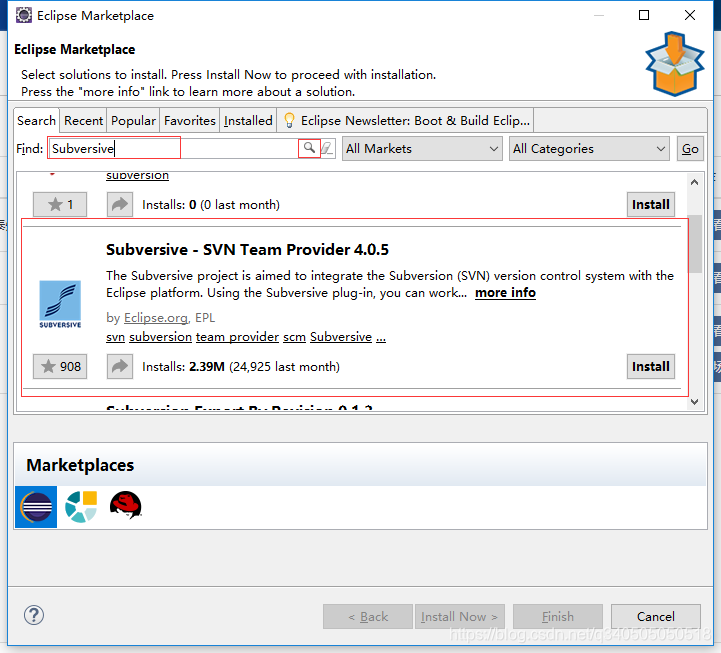Click the Go button

pyautogui.click(x=690, y=149)
